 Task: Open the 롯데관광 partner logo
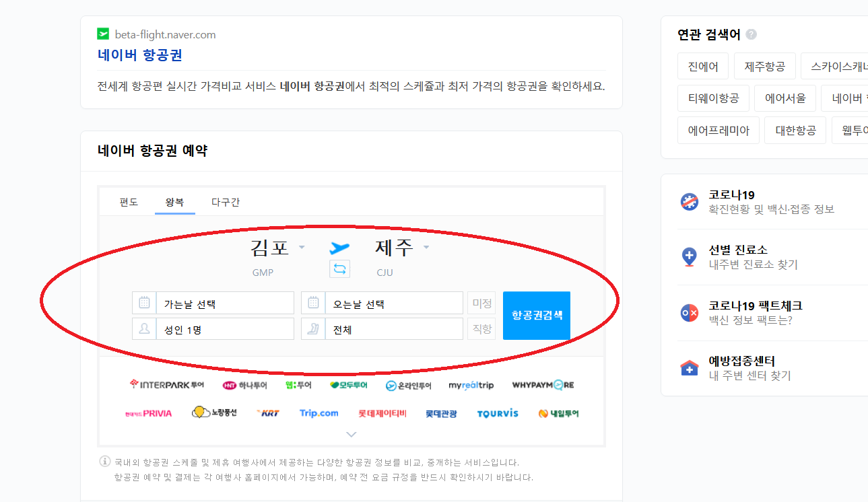pyautogui.click(x=441, y=413)
